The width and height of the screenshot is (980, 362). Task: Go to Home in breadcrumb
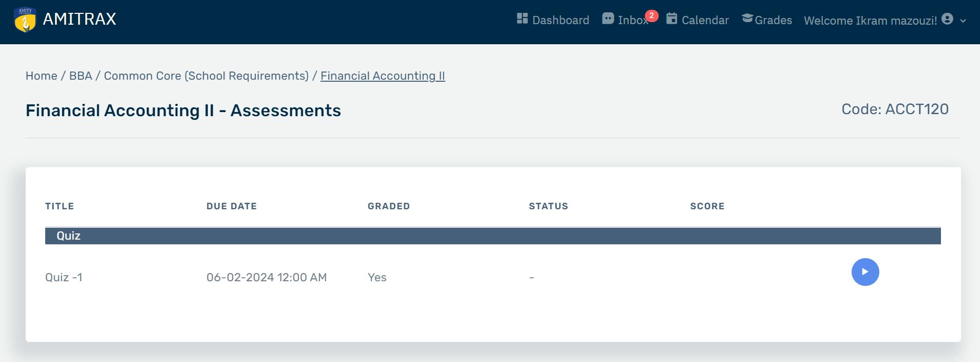(x=42, y=76)
